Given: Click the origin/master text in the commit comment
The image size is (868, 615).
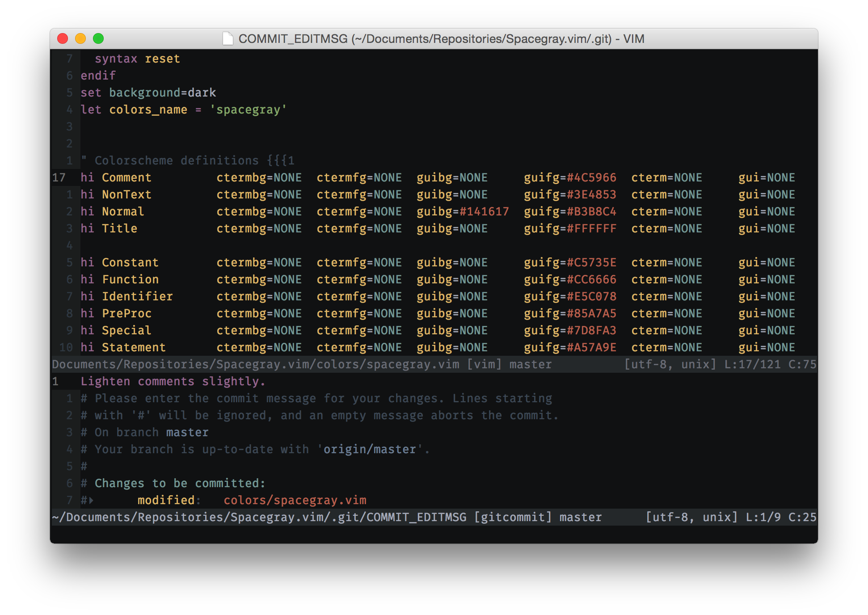Looking at the screenshot, I should click(370, 449).
